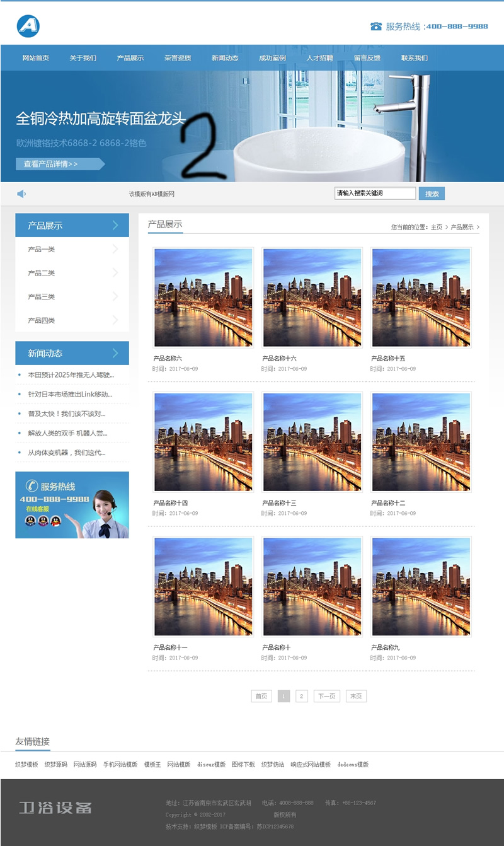Go to page 2 in pagination
Viewport: 504px width, 846px height.
[302, 697]
